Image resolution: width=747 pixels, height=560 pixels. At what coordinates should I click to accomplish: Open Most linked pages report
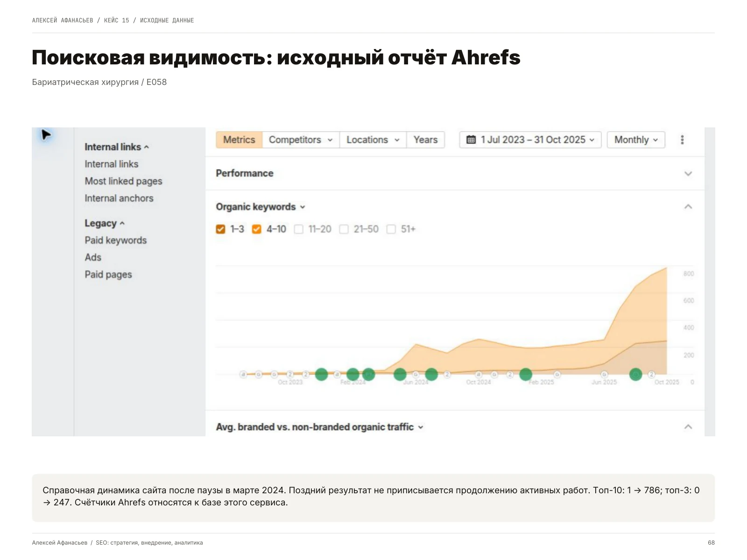click(x=123, y=181)
